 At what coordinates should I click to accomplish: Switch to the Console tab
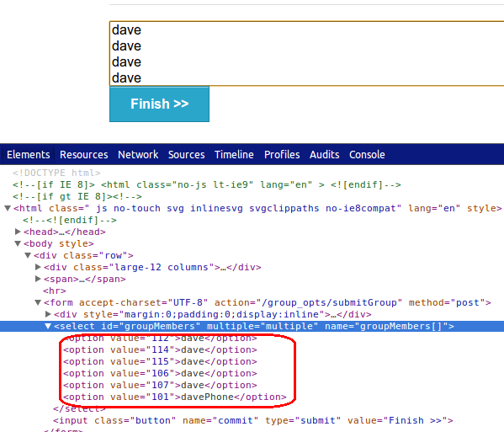[367, 155]
